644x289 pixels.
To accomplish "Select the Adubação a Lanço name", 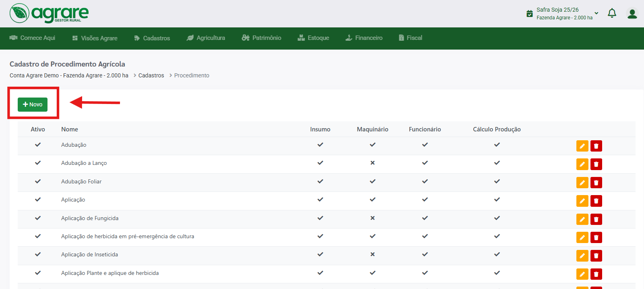I will [x=84, y=163].
